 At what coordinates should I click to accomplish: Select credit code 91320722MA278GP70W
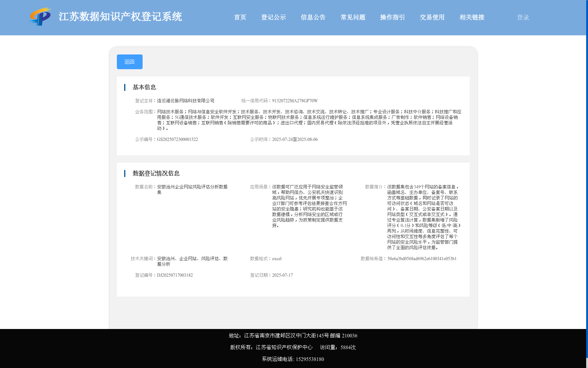point(295,101)
